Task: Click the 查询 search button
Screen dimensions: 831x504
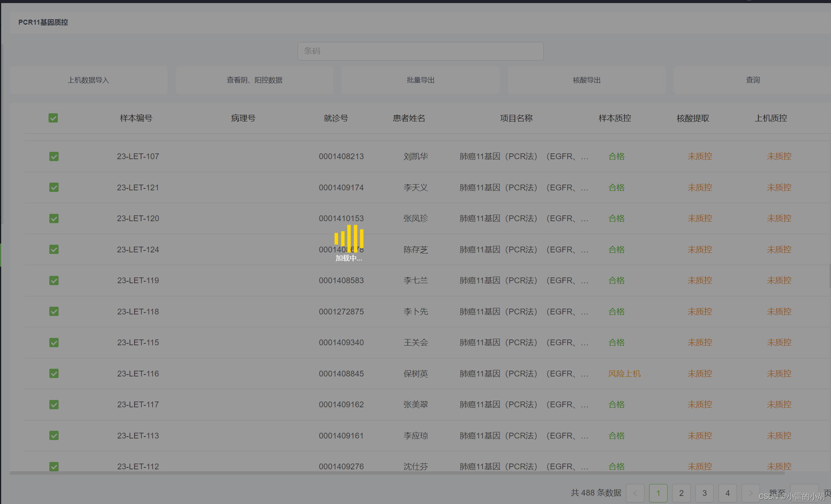Action: pos(752,80)
